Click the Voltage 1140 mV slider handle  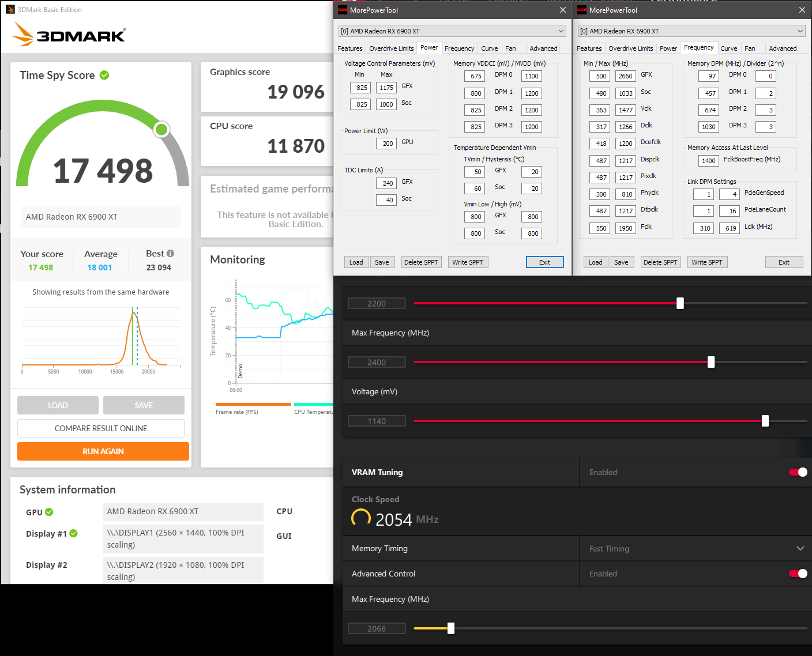coord(765,421)
